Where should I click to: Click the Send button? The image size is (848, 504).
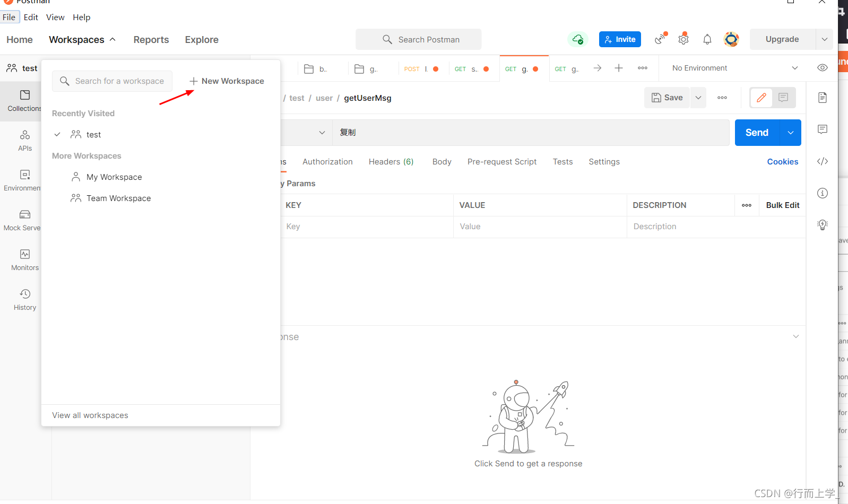(757, 133)
